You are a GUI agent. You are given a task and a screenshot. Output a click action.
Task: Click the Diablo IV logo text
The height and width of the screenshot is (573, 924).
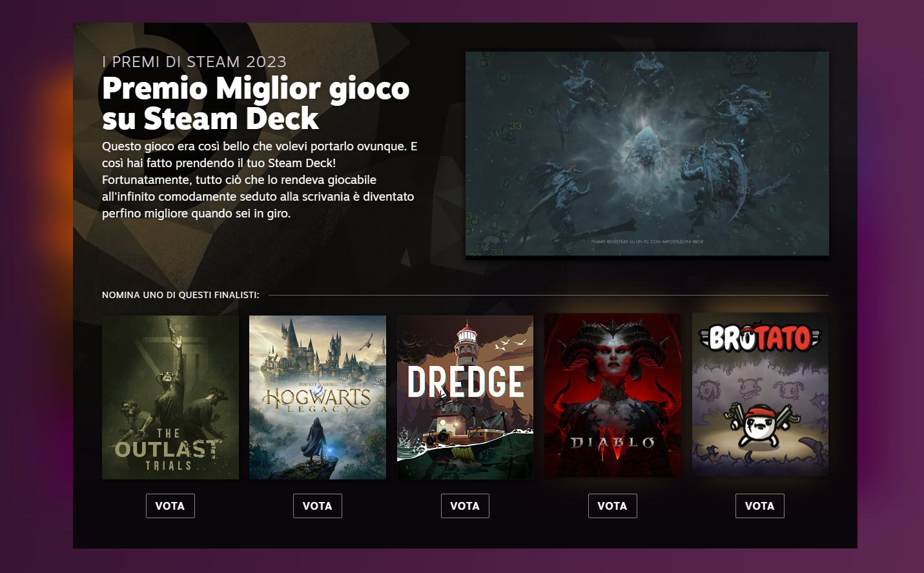point(613,444)
